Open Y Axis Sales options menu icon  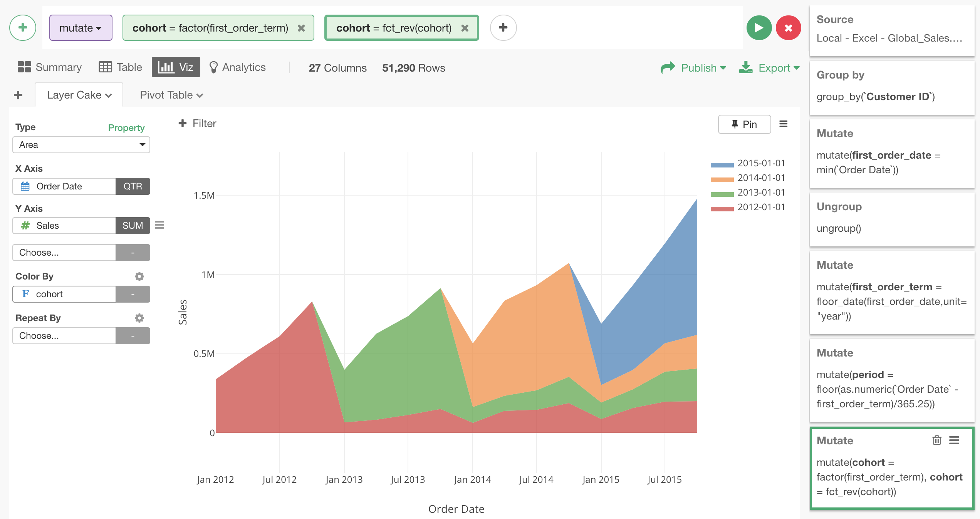coord(159,225)
